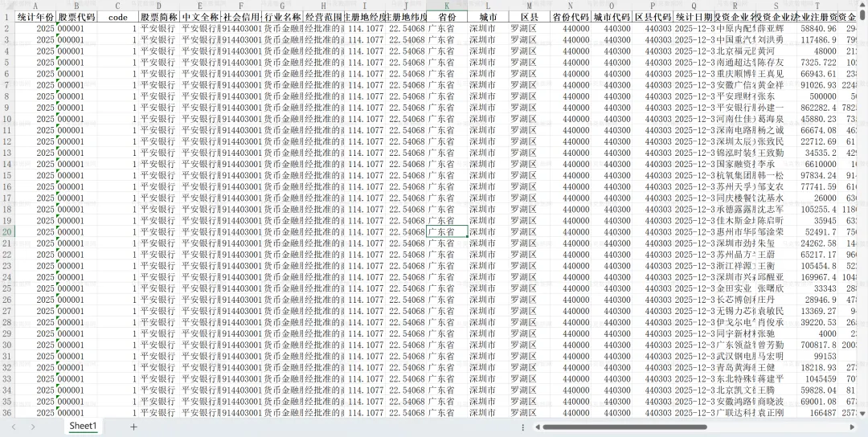The height and width of the screenshot is (437, 868).
Task: Select the active 广东省 cell in row 20
Action: click(447, 232)
